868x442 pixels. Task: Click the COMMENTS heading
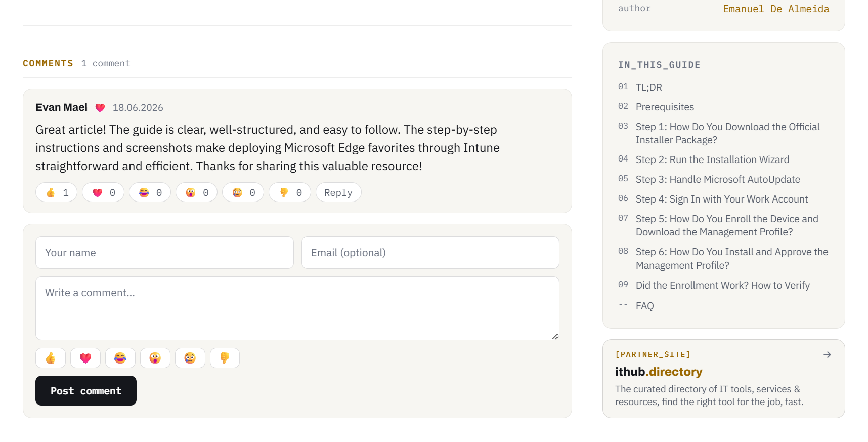tap(48, 63)
